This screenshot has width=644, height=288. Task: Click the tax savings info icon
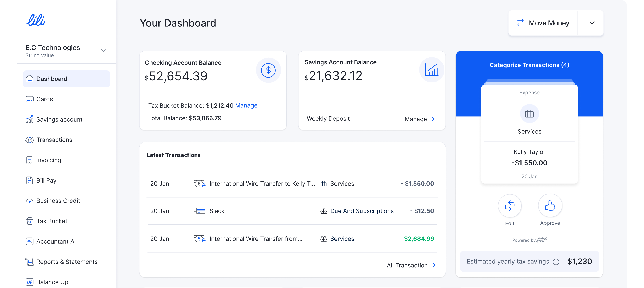(556, 262)
